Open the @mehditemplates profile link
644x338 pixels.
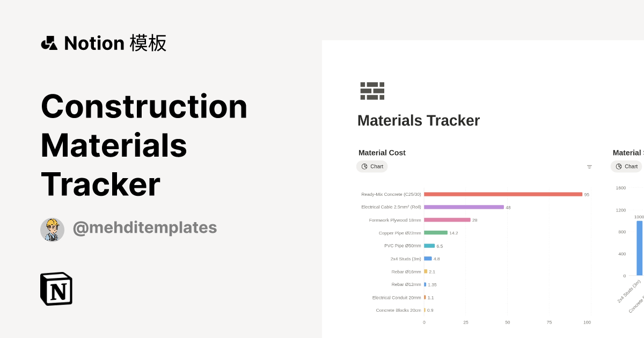[x=144, y=227]
